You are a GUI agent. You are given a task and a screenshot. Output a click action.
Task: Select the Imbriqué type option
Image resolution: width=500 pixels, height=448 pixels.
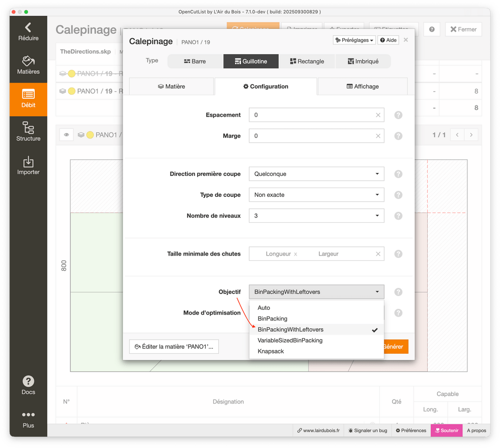pos(363,61)
